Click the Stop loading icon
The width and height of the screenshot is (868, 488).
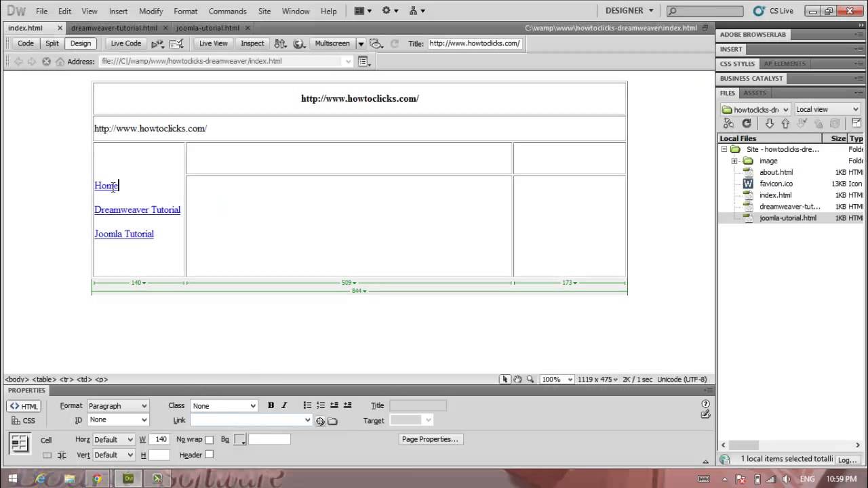[46, 61]
